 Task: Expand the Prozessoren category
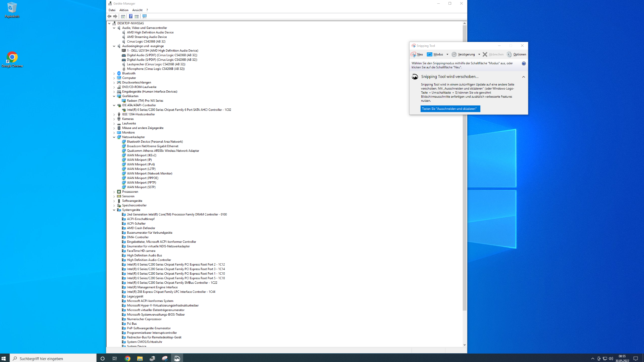coord(114,192)
